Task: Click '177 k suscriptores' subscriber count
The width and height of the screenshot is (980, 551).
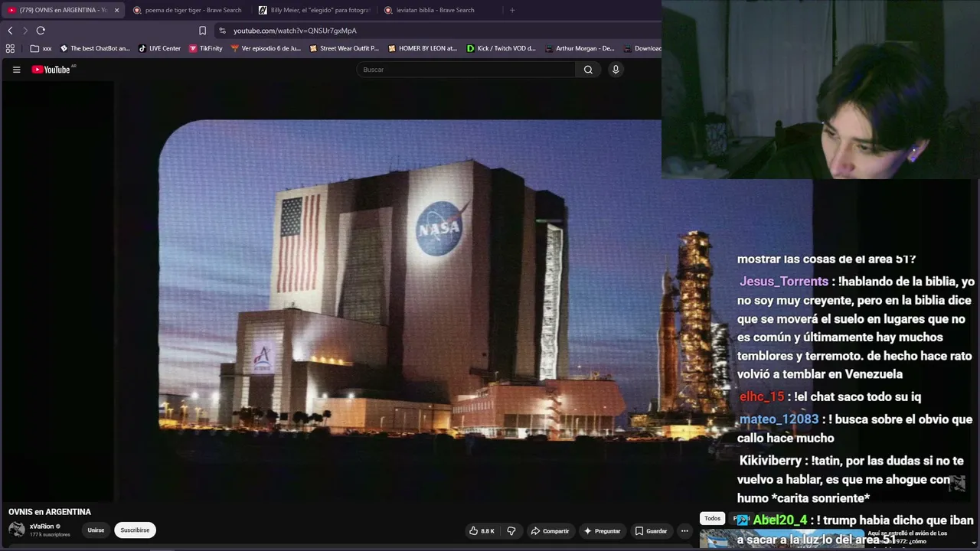Action: coord(50,535)
